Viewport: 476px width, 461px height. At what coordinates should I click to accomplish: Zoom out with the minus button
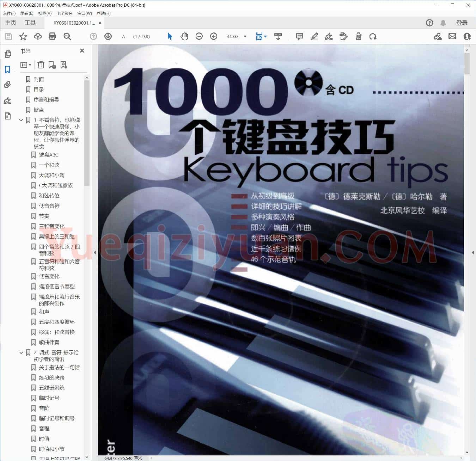click(x=199, y=36)
